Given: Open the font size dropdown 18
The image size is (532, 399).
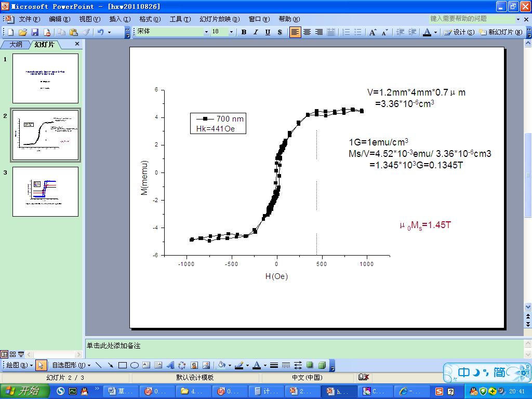Looking at the screenshot, I should (231, 32).
